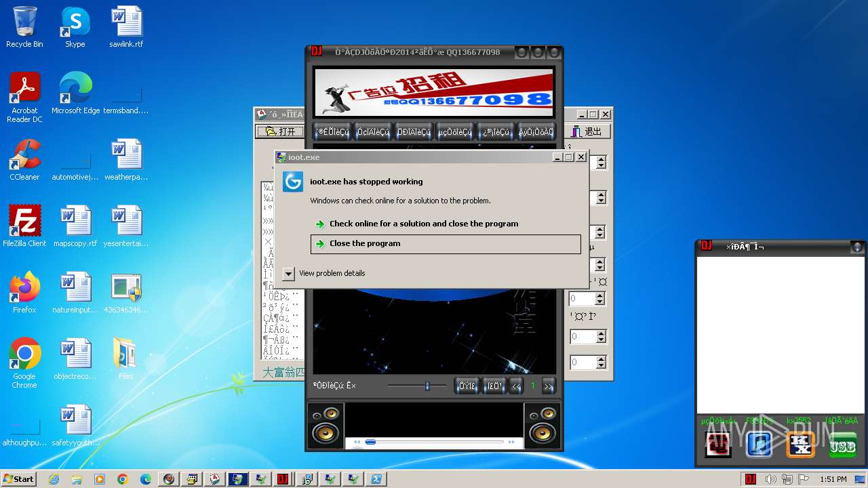Click the KX icon in small DJ window

point(800,445)
